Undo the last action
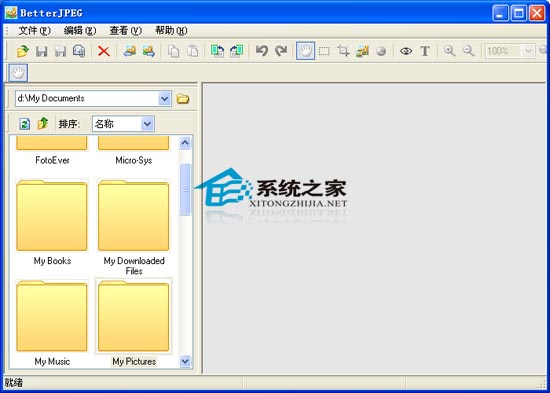 click(262, 51)
